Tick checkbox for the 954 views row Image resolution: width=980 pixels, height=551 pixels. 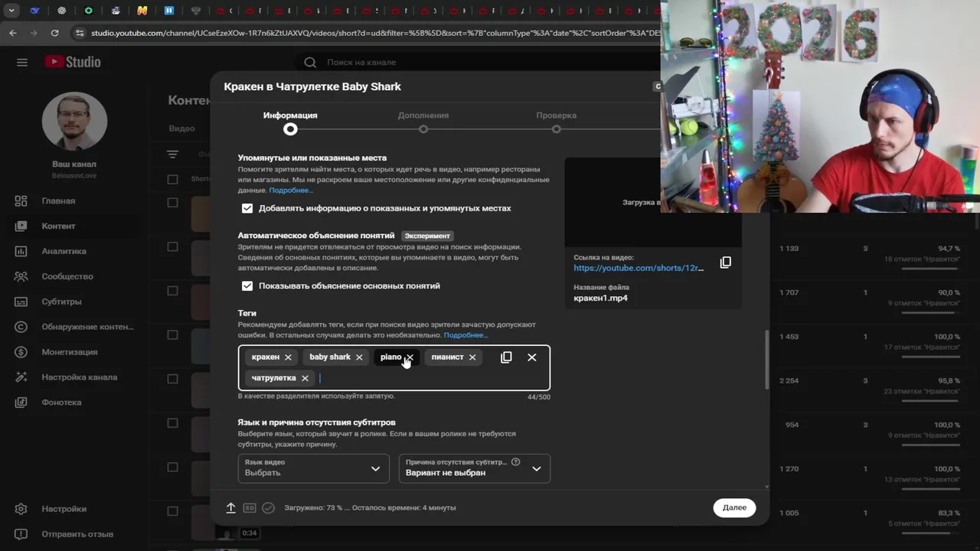coord(172,423)
